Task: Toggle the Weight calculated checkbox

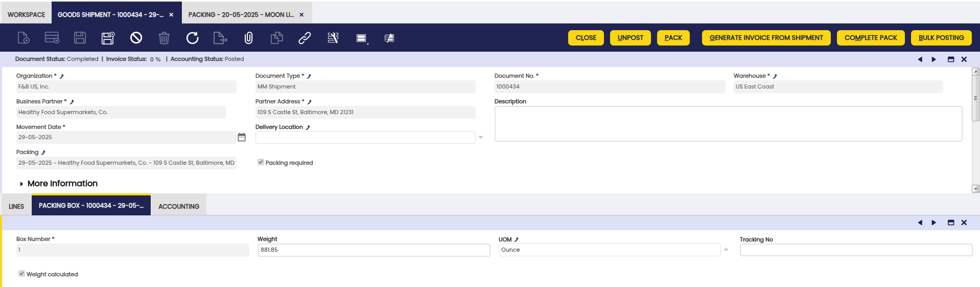Action: click(x=21, y=274)
